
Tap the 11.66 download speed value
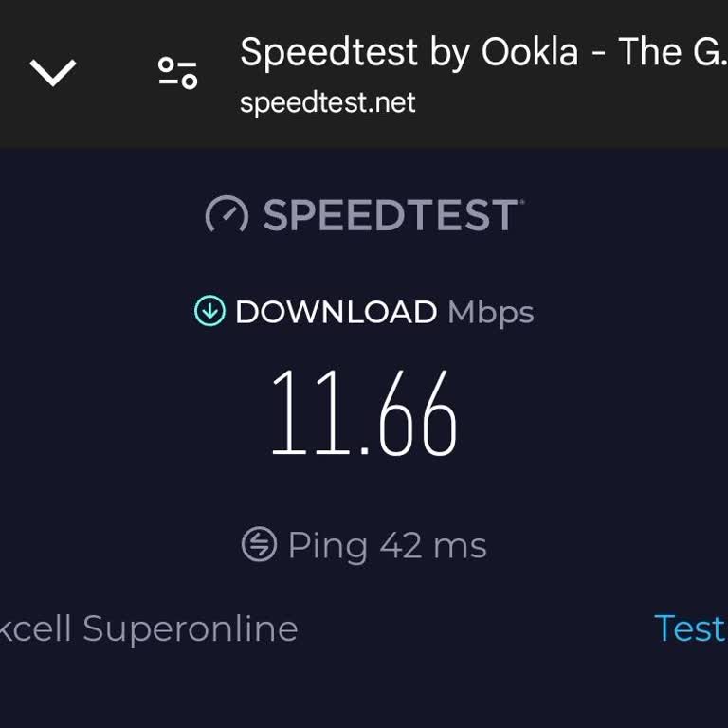(364, 416)
